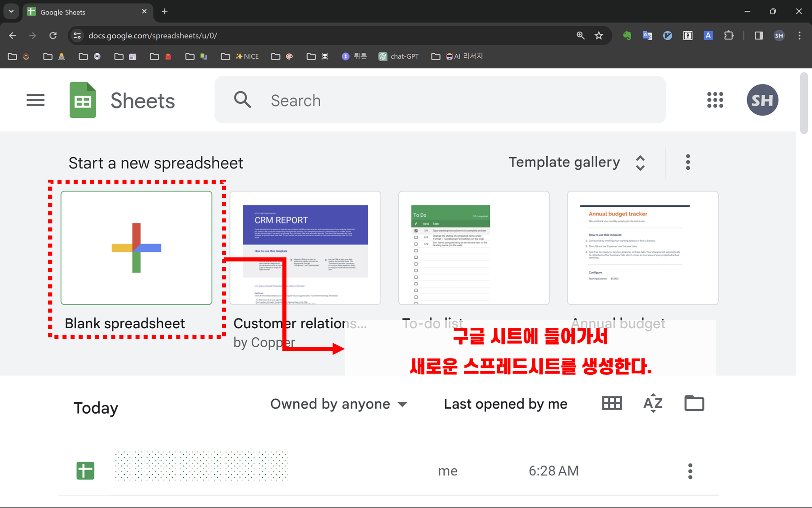The image size is (812, 508).
Task: Open the SH Google account avatar
Action: click(x=762, y=100)
